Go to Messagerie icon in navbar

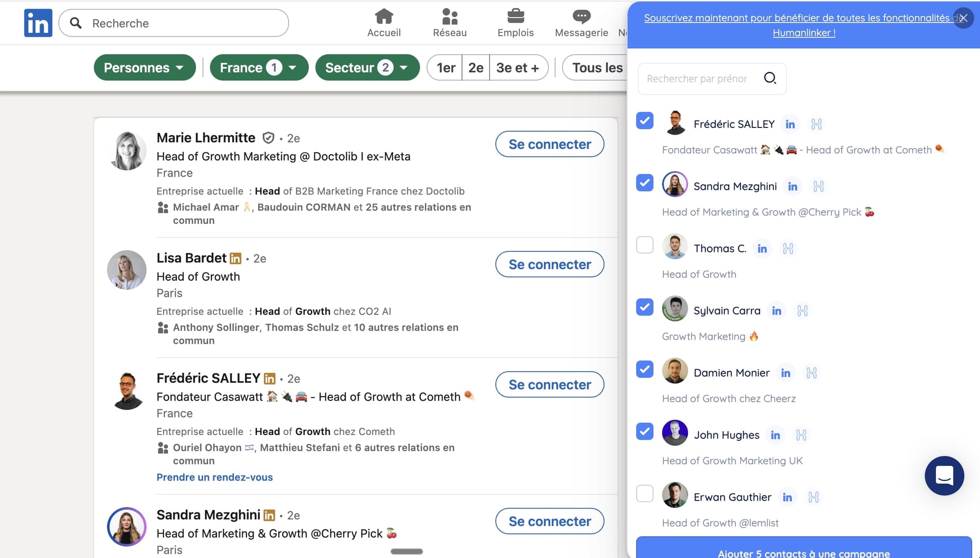[581, 23]
